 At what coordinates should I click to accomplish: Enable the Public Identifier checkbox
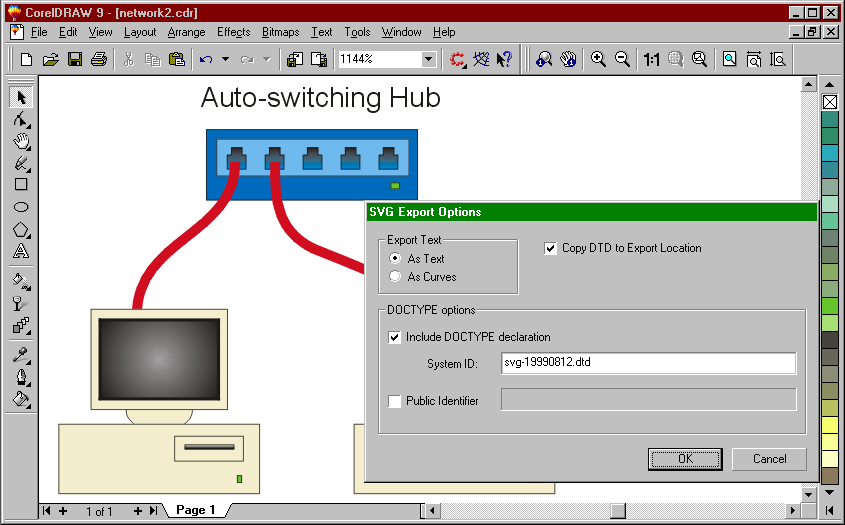(395, 402)
